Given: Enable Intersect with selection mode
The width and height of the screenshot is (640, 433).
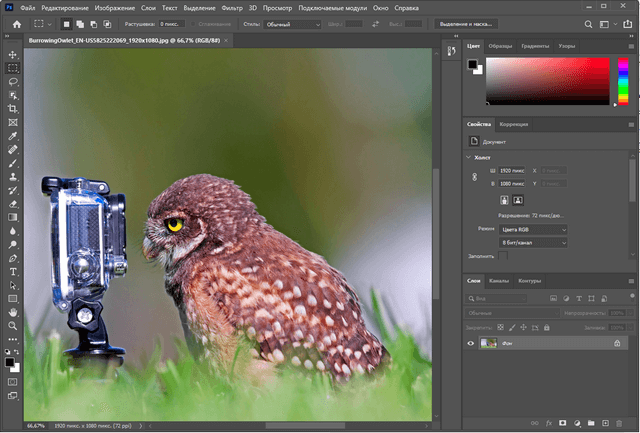Looking at the screenshot, I should click(107, 24).
